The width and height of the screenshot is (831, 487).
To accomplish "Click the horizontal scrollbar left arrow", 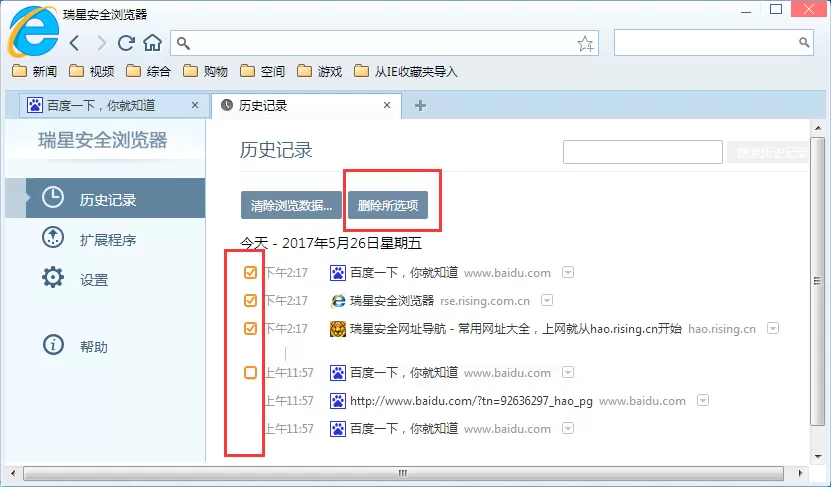I will 13,473.
